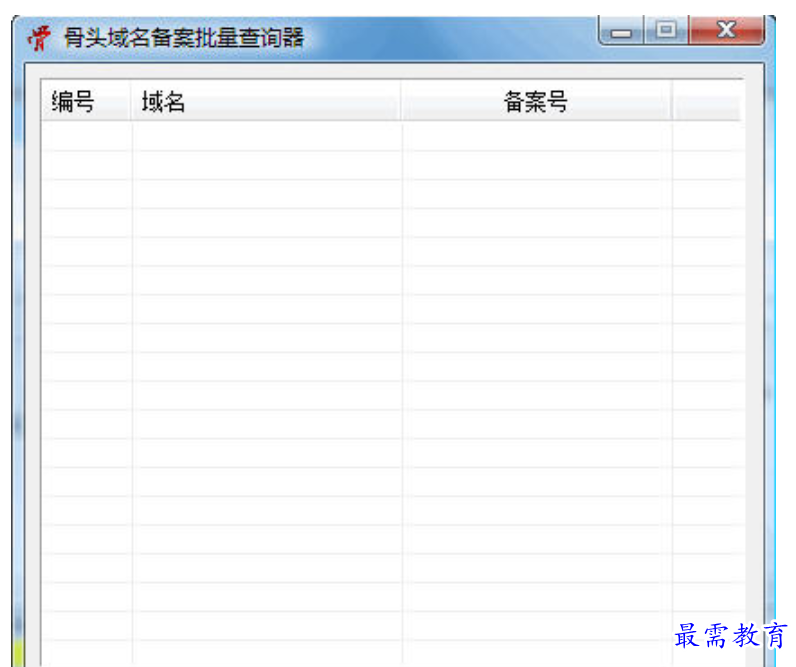Sort the list by the 编号 column header
The height and width of the screenshot is (667, 796).
pos(86,101)
